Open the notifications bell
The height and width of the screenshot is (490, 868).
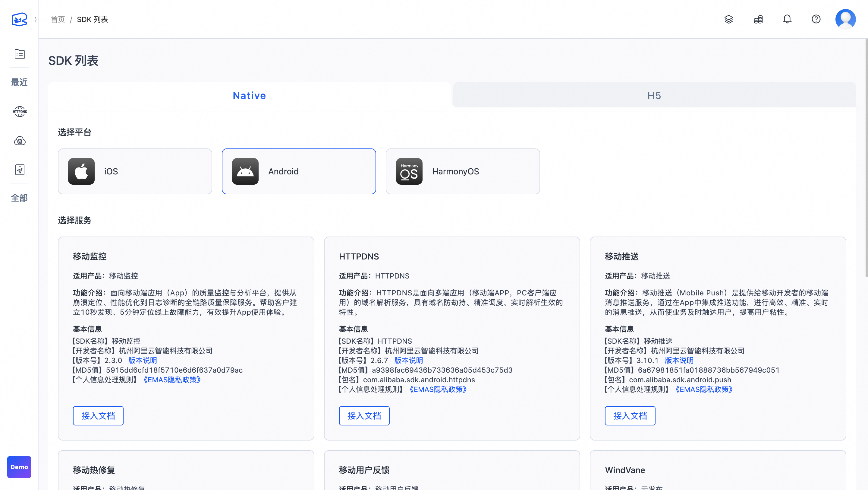click(787, 19)
